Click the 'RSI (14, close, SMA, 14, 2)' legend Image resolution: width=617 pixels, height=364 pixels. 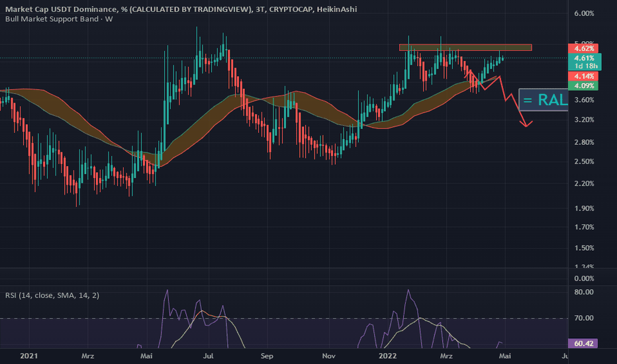[x=52, y=295]
